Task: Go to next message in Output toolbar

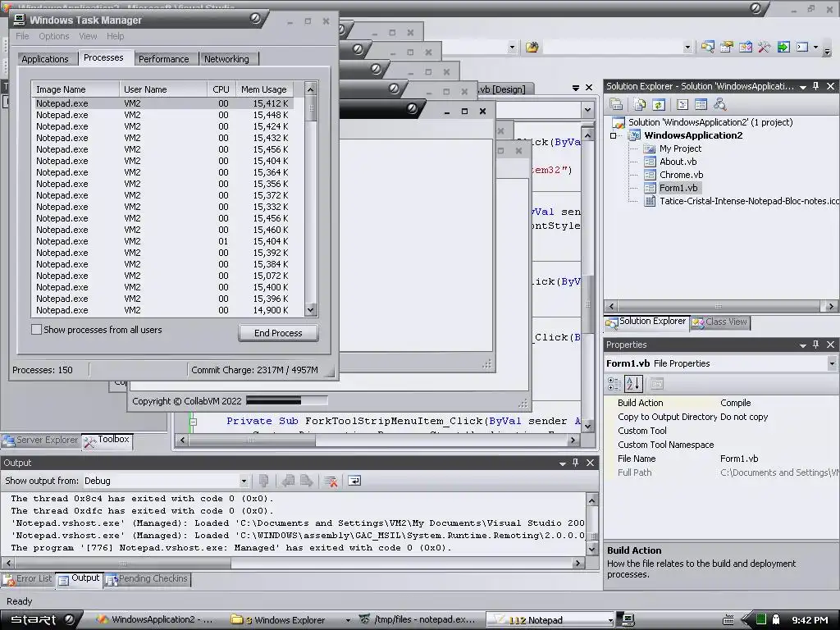Action: pos(307,481)
